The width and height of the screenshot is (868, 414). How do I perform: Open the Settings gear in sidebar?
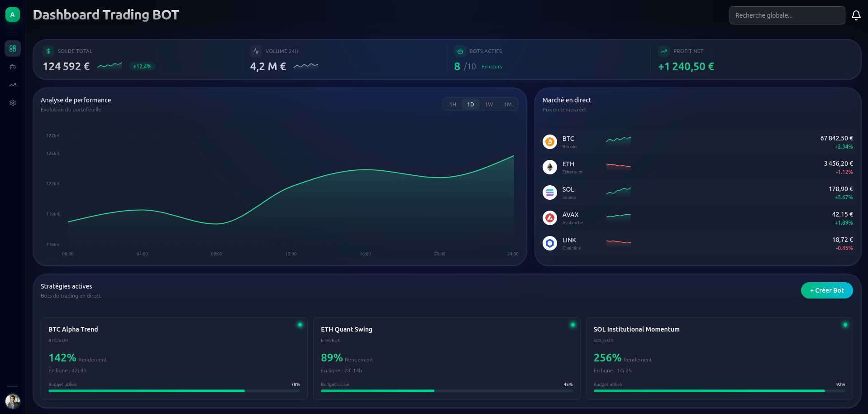tap(12, 103)
